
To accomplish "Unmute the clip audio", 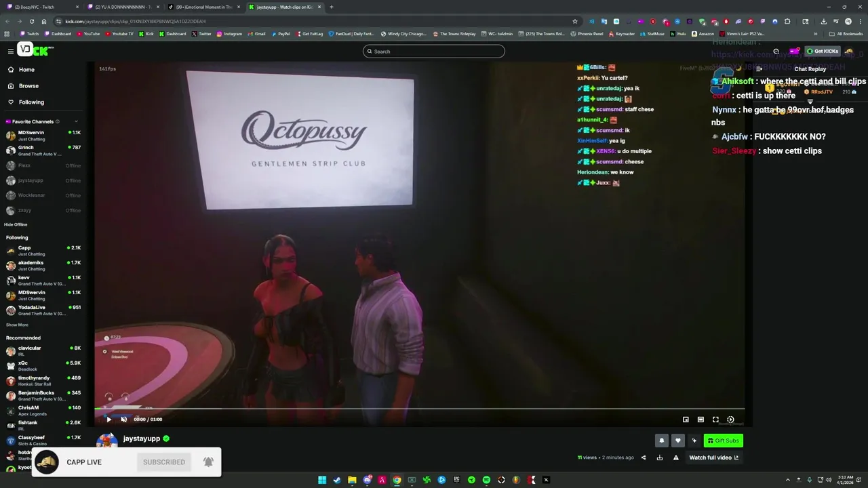I will [x=123, y=419].
